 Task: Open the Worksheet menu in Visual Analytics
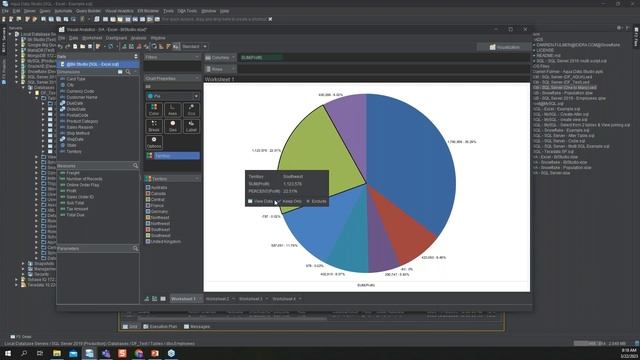[x=92, y=38]
